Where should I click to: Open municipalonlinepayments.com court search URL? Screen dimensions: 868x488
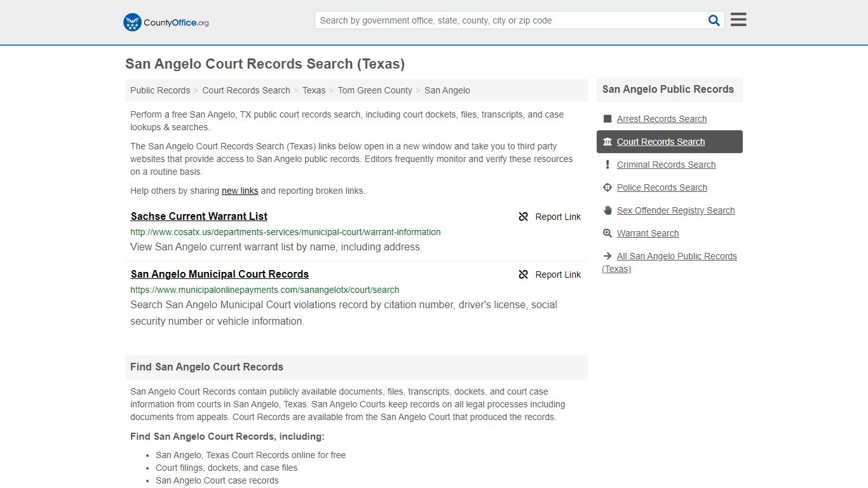click(265, 290)
